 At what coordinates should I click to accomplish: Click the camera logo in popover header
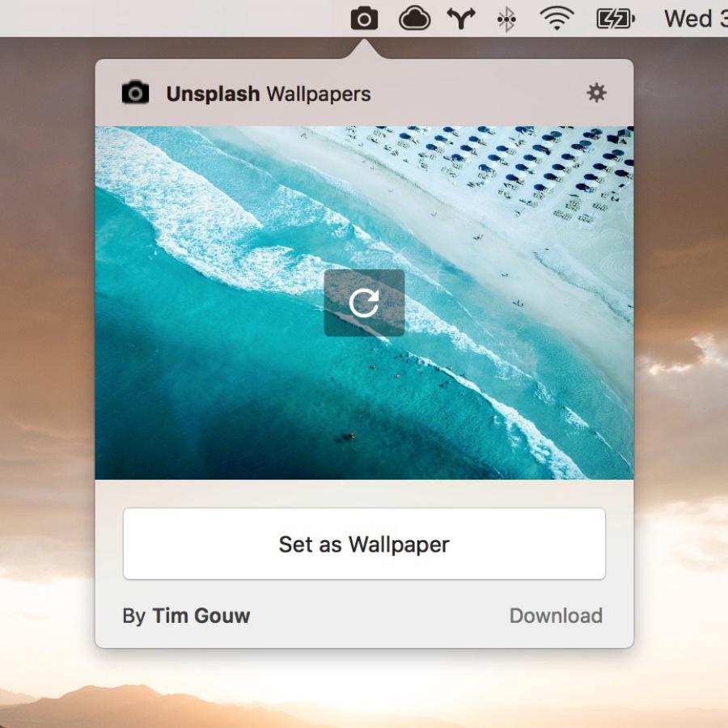[x=135, y=93]
